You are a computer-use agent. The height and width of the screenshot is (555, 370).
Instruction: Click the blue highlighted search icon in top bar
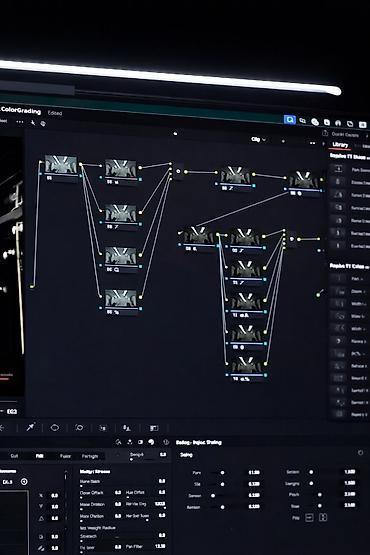(290, 120)
